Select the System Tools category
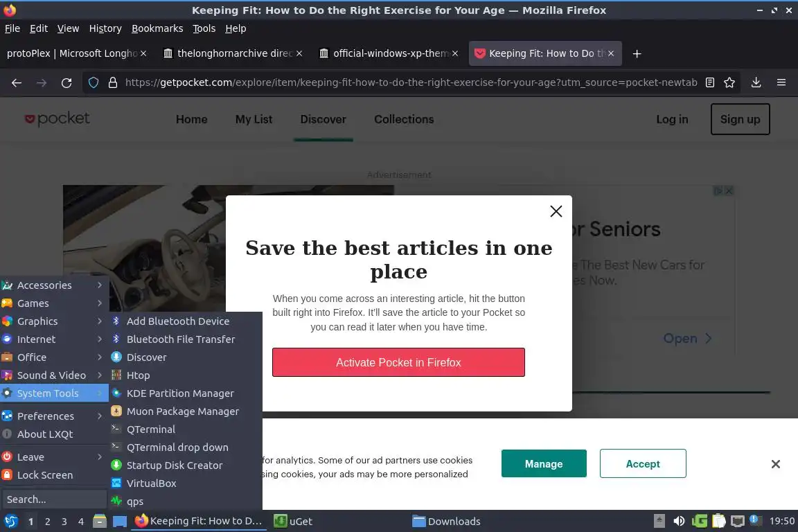798x532 pixels. [x=54, y=393]
